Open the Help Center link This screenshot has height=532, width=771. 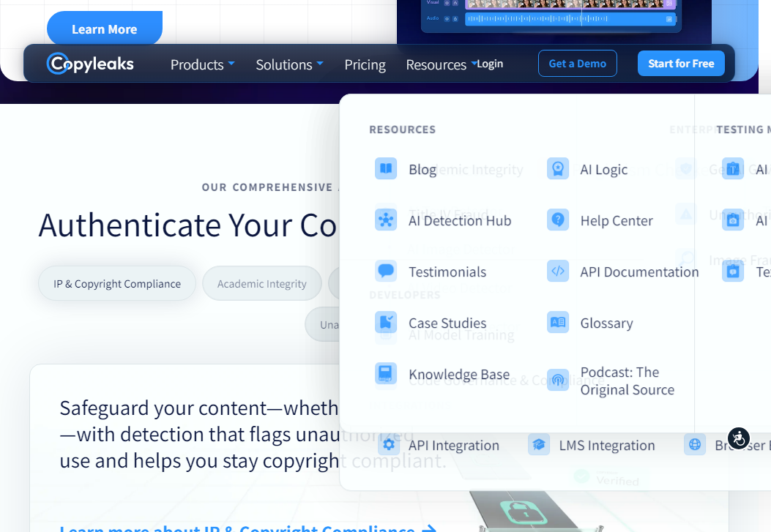[617, 220]
